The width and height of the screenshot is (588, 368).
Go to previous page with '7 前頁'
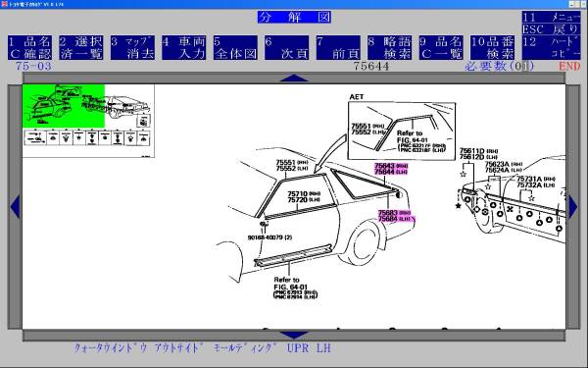pos(338,48)
